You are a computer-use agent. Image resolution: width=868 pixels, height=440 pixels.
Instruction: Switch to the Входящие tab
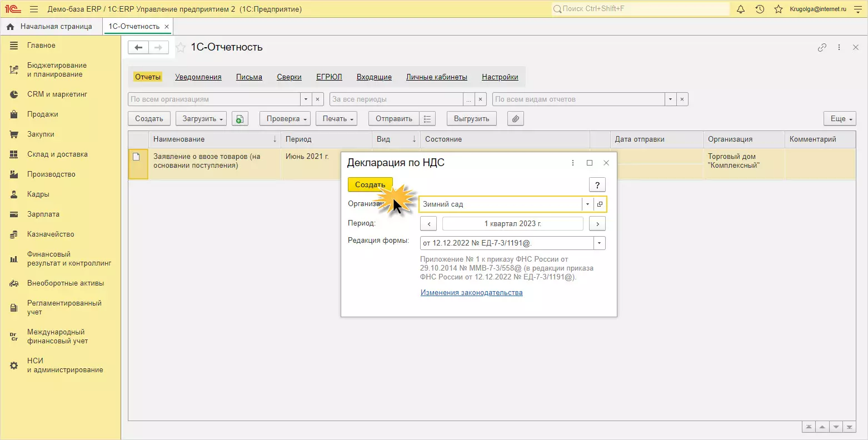point(375,77)
